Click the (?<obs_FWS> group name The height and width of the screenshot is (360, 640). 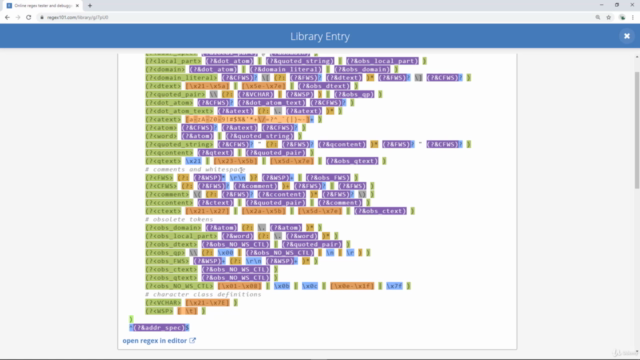[167, 261]
